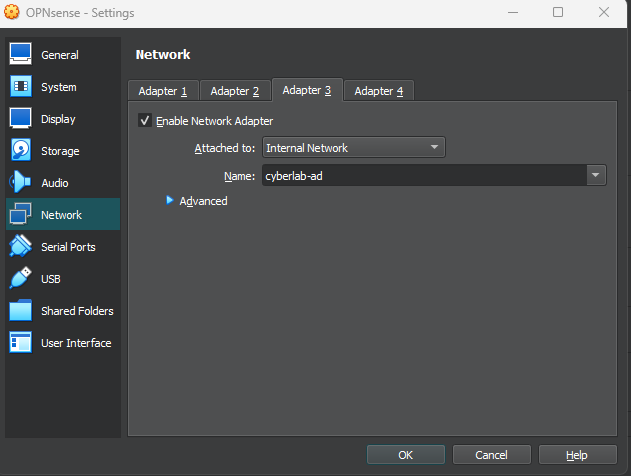Switch to Adapter 2 tab
Screen dimensions: 631x476
[235, 91]
